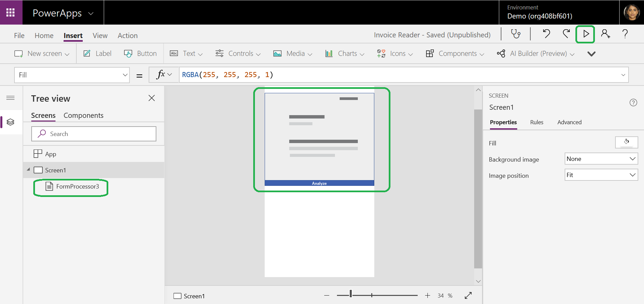The height and width of the screenshot is (304, 644).
Task: Expand the Fill property selector dropdown
Action: (125, 75)
